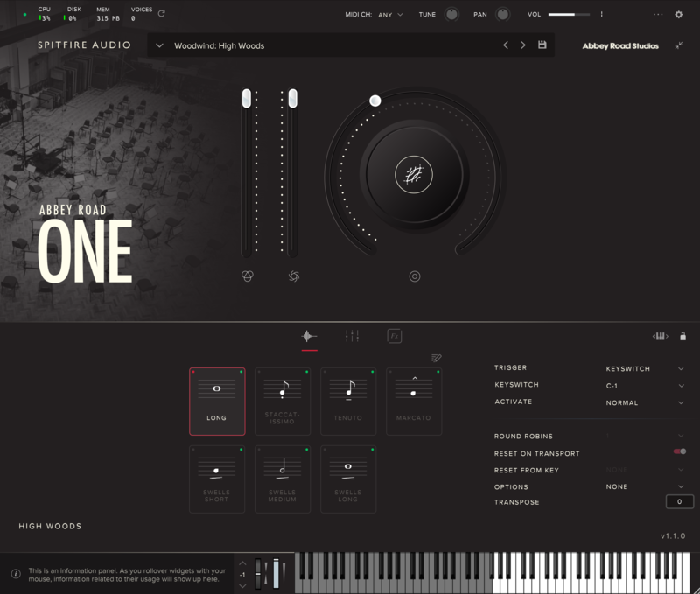The width and height of the screenshot is (700, 594).
Task: Click the left expression fader handle
Action: (x=247, y=98)
